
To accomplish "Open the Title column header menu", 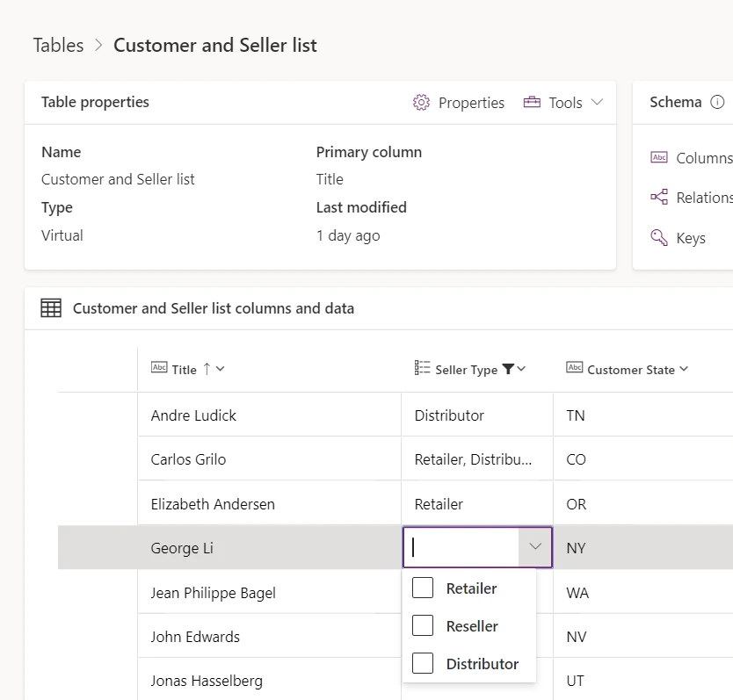I will coord(220,370).
